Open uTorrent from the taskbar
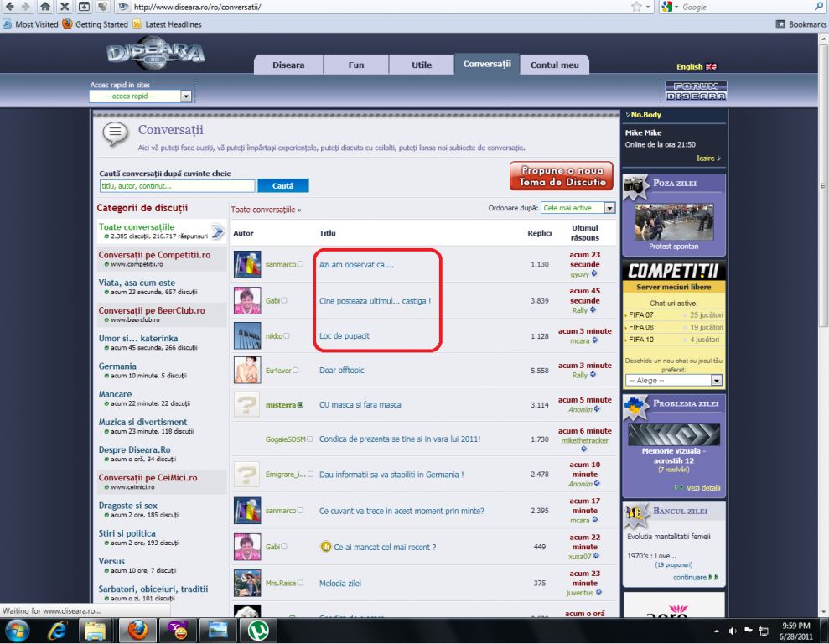 click(258, 631)
